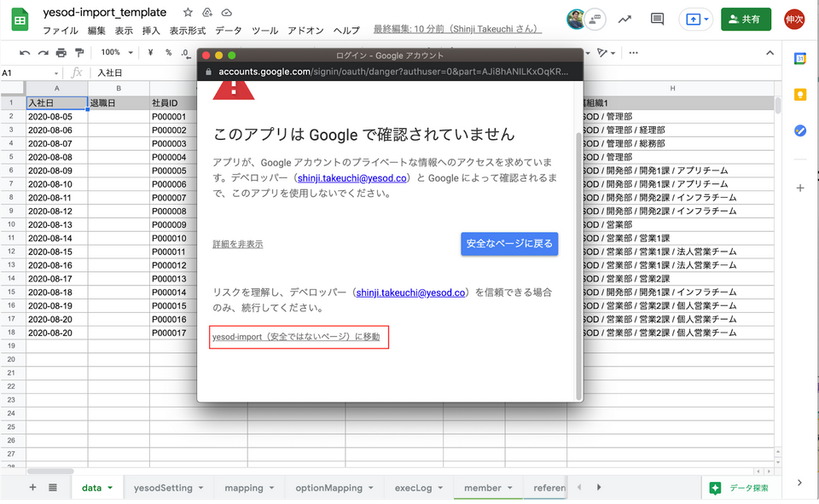
Task: Apply yen currency format
Action: [150, 52]
